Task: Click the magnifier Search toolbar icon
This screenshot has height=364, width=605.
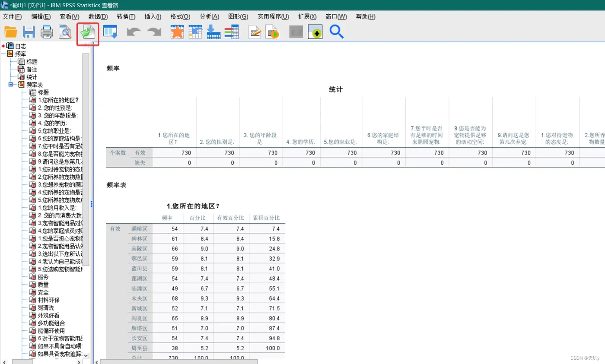Action: (x=337, y=32)
